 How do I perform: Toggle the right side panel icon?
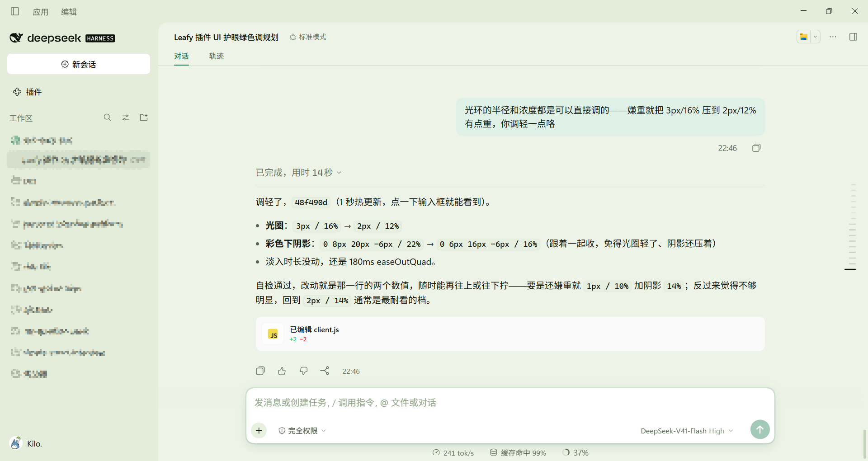[x=853, y=37]
